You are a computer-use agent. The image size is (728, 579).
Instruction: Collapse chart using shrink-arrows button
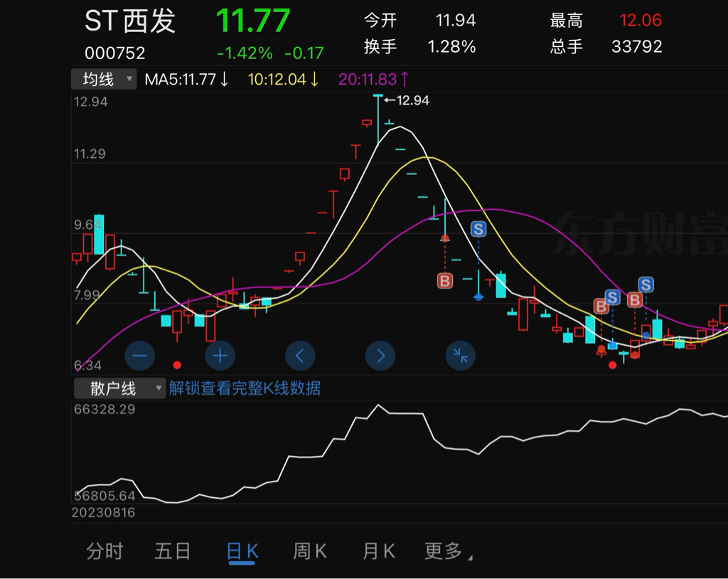tap(460, 356)
